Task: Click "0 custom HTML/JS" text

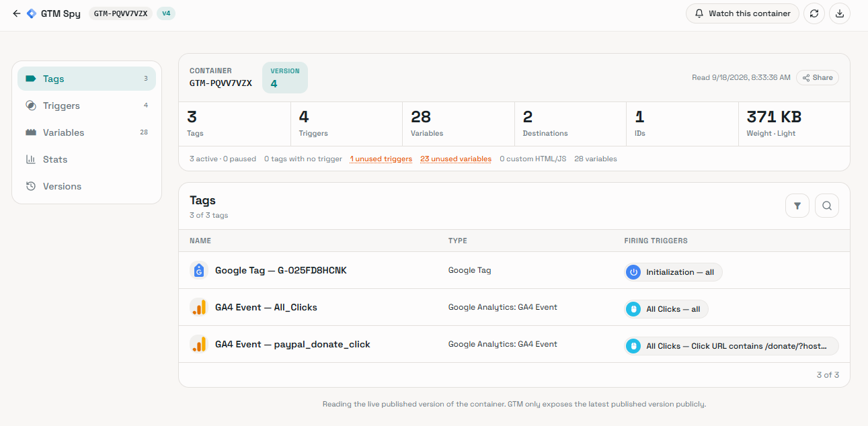Action: (x=533, y=159)
